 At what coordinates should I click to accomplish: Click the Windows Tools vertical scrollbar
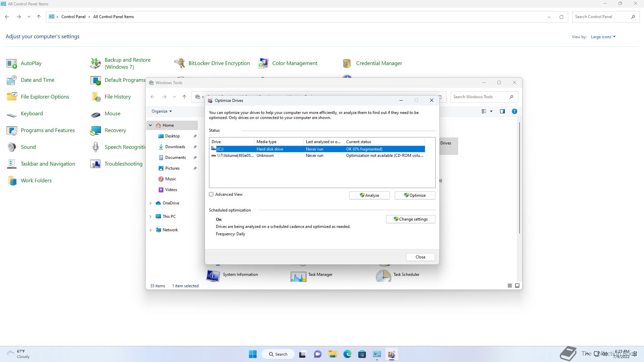pos(519,178)
